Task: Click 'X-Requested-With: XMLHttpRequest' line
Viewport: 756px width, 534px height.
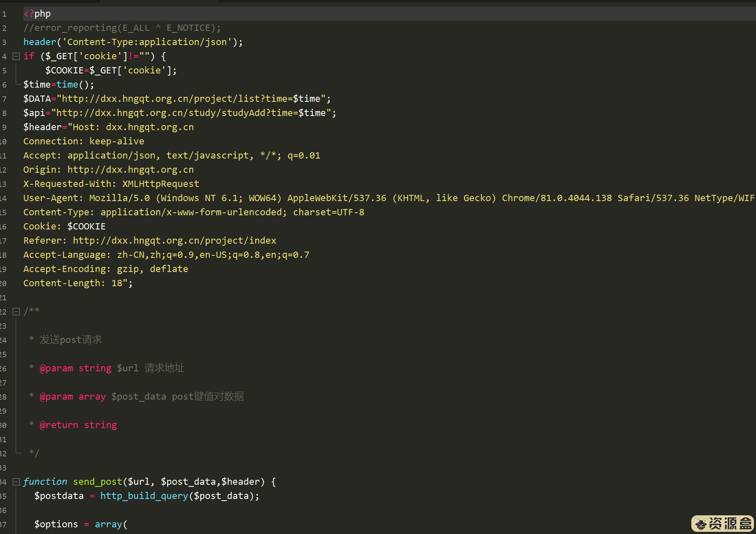Action: (111, 184)
